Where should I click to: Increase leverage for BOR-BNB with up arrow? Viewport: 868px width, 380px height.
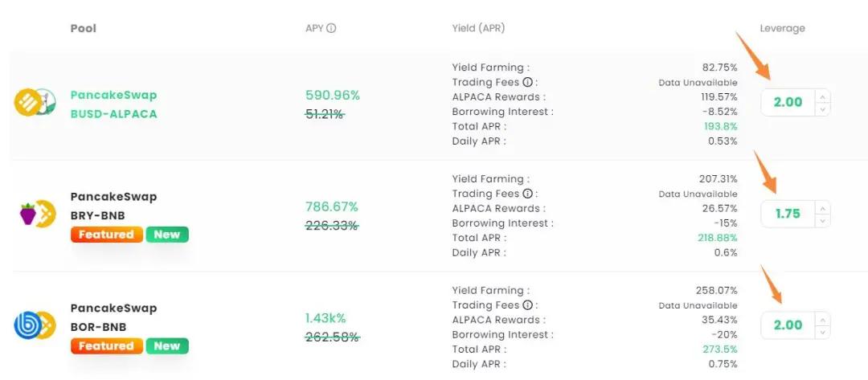(x=823, y=319)
